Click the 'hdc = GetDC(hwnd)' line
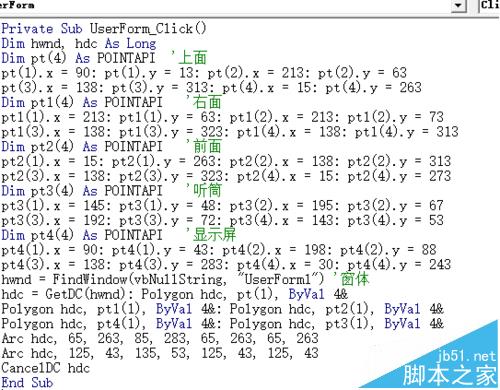 point(174,294)
